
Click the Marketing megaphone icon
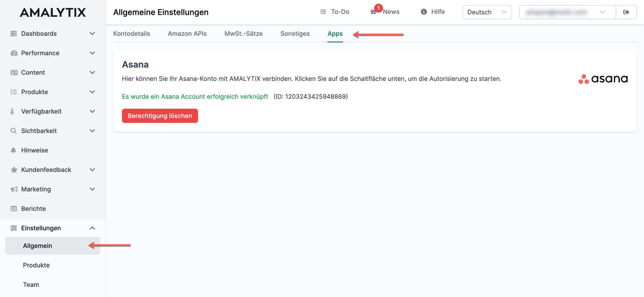[x=14, y=189]
